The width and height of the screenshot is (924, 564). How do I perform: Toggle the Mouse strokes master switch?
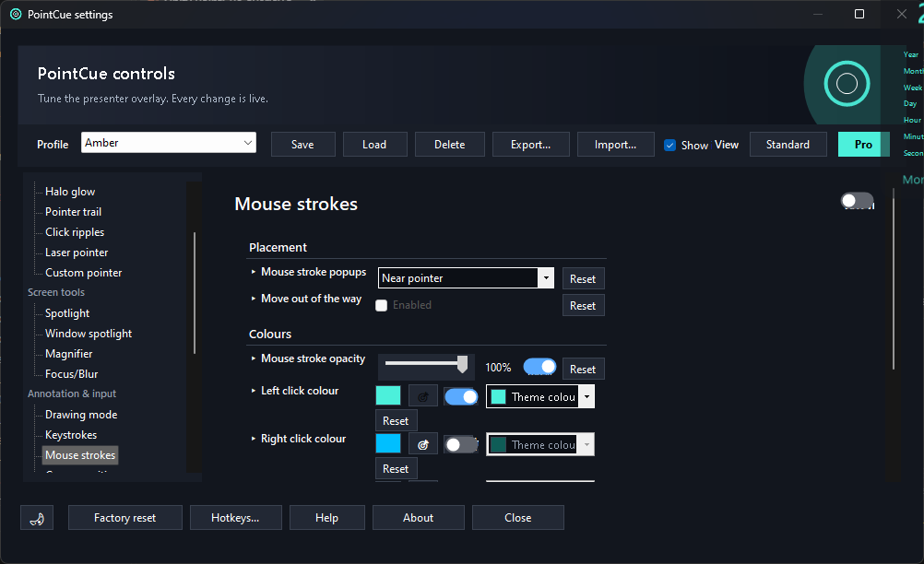click(x=857, y=201)
